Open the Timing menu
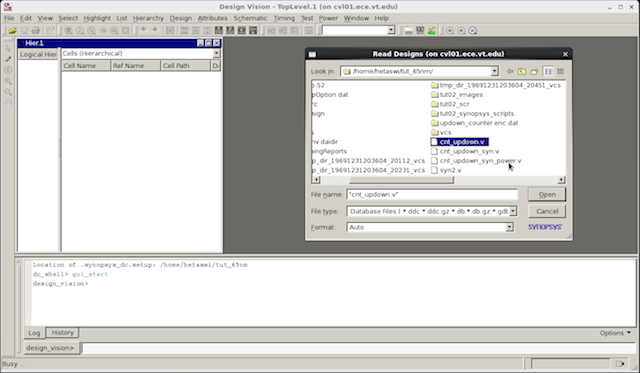The height and width of the screenshot is (373, 640). click(284, 18)
